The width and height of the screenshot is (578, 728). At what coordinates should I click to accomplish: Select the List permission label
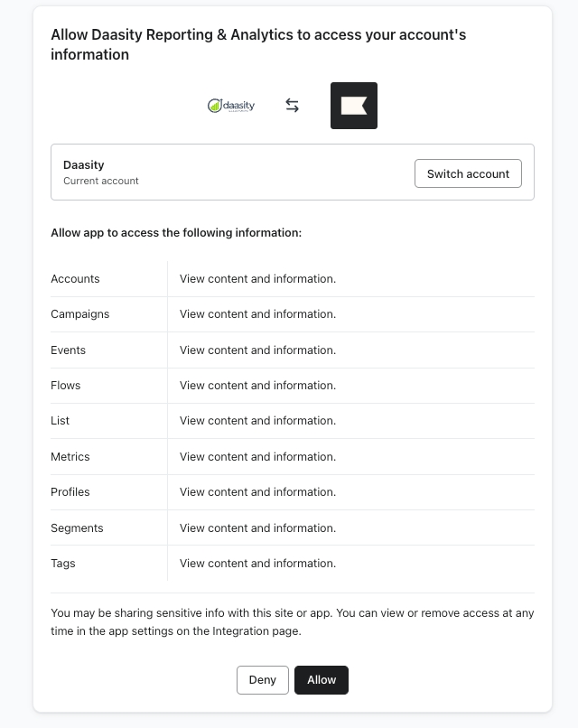click(61, 421)
